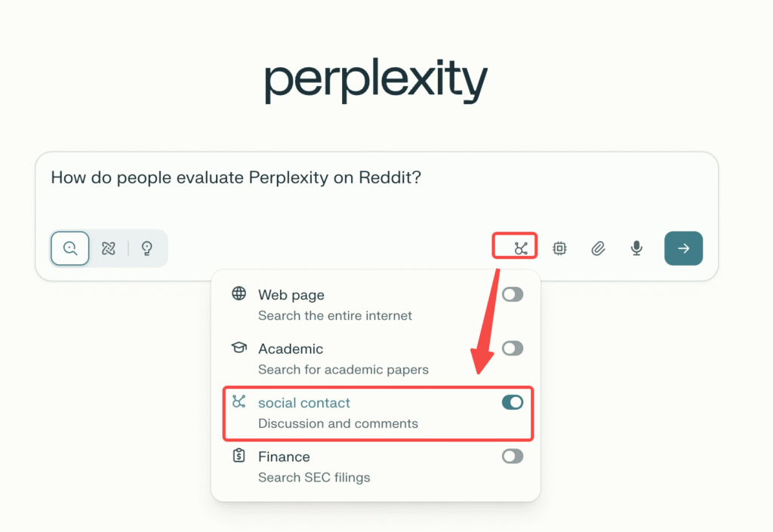Screen dimensions: 773x532
Task: Click the globe icon beside Web page
Action: click(239, 294)
